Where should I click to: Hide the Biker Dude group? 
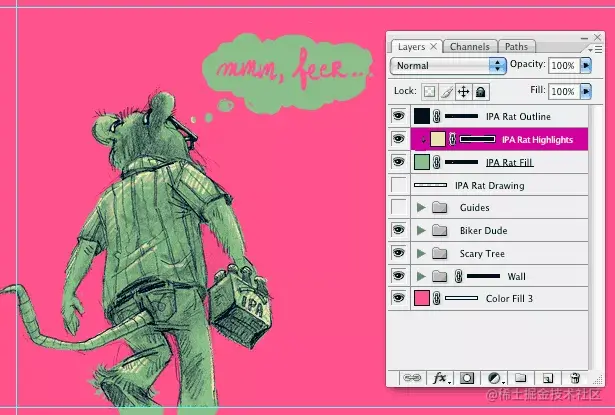pos(398,230)
